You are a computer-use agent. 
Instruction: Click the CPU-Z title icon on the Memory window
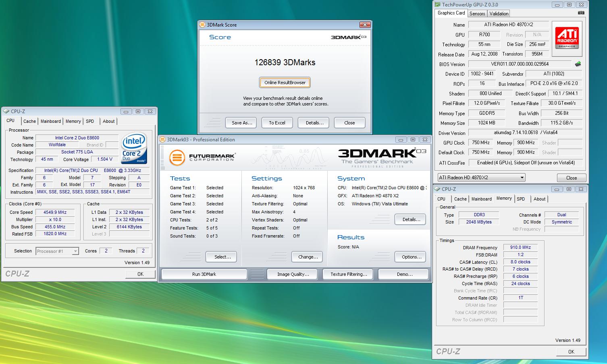coord(437,189)
